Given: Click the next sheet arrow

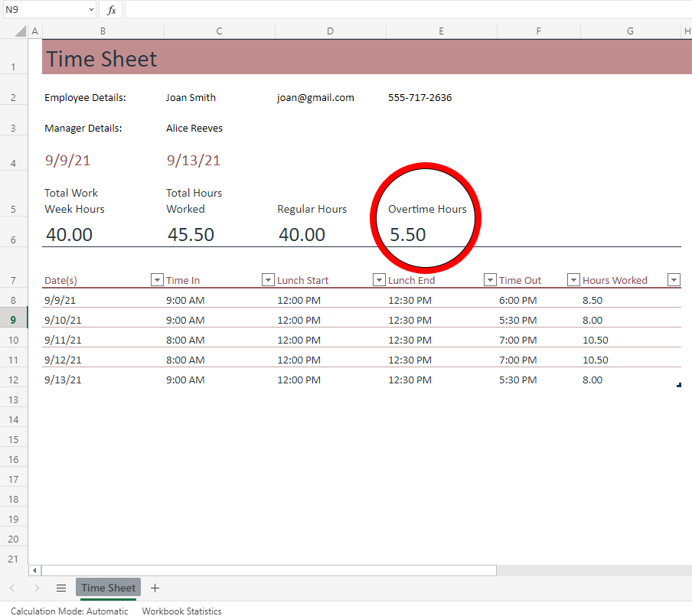Looking at the screenshot, I should click(x=37, y=588).
